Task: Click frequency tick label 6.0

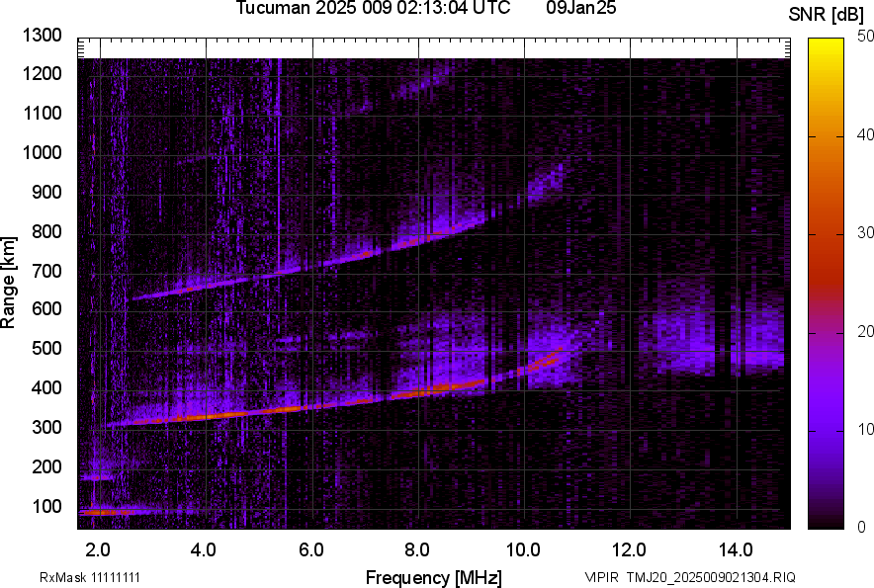Action: click(x=311, y=549)
